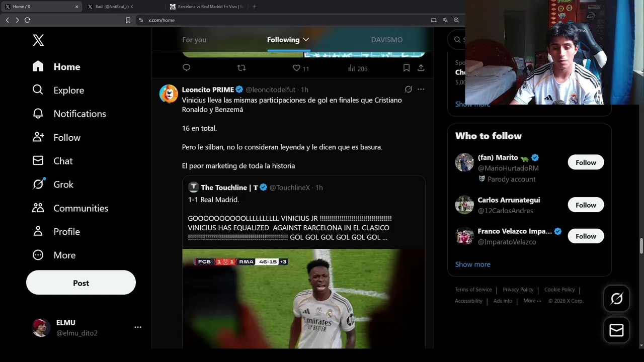Click the search box magnifier
Viewport: 644px width, 362px height.
[457, 39]
